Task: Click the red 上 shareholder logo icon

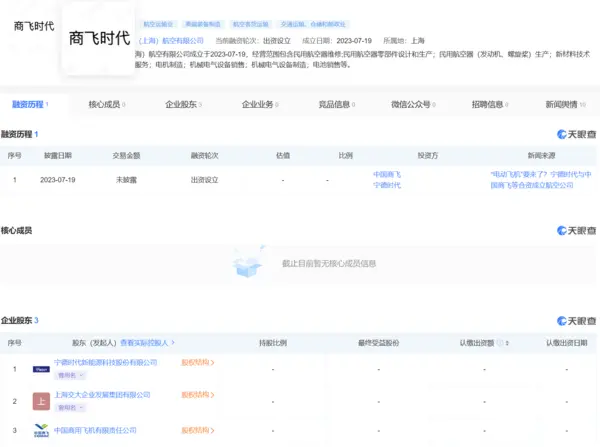Action: coord(41,401)
